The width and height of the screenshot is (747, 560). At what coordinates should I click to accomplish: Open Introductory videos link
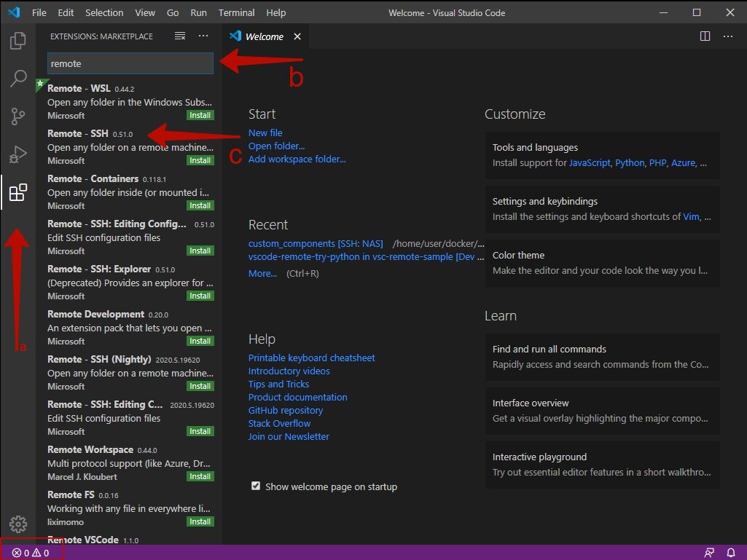tap(289, 371)
